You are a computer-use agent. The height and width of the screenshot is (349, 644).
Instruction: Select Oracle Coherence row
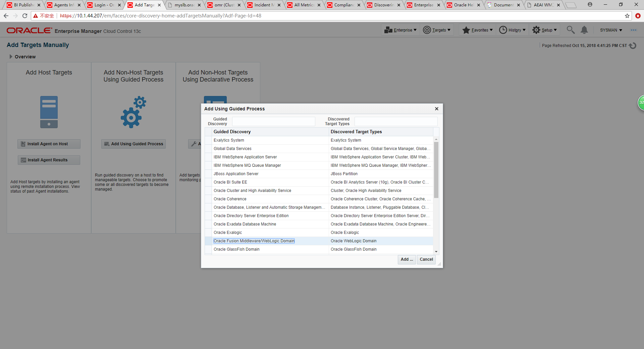tap(319, 199)
